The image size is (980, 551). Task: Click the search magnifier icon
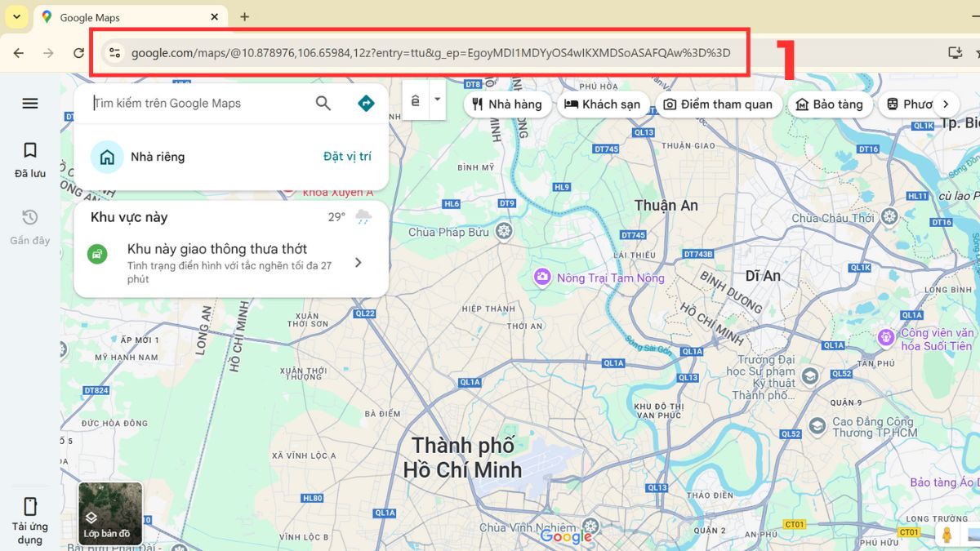coord(323,103)
